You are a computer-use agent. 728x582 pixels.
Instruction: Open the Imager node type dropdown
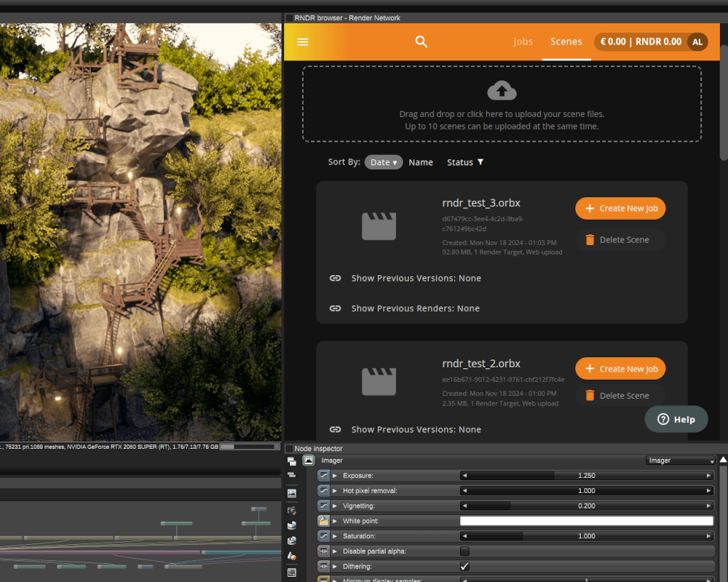pos(680,461)
